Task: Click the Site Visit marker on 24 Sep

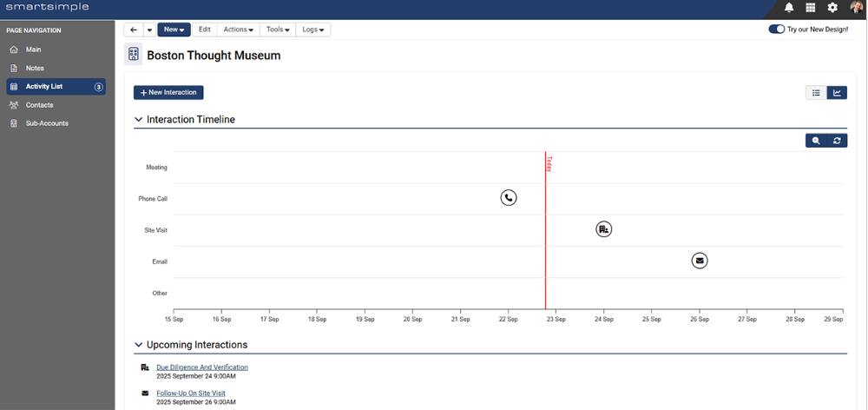Action: 604,228
